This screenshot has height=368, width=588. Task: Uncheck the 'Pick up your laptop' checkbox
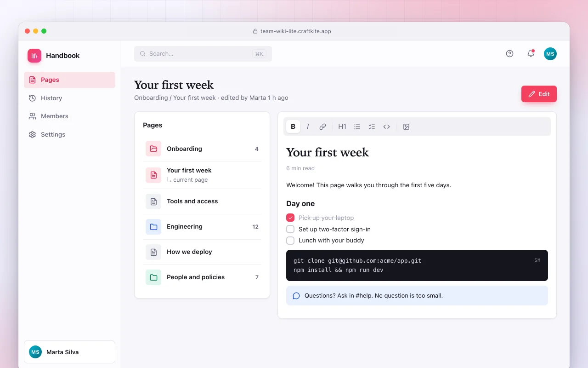290,218
